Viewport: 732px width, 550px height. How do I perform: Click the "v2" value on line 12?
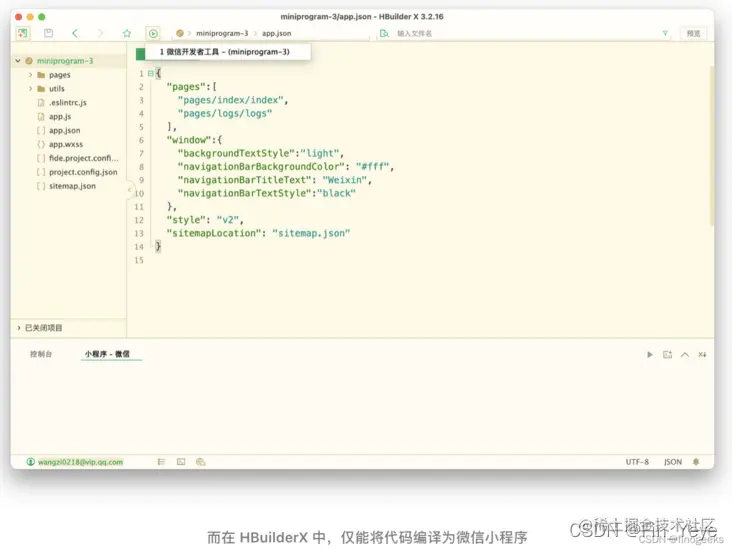coord(228,220)
